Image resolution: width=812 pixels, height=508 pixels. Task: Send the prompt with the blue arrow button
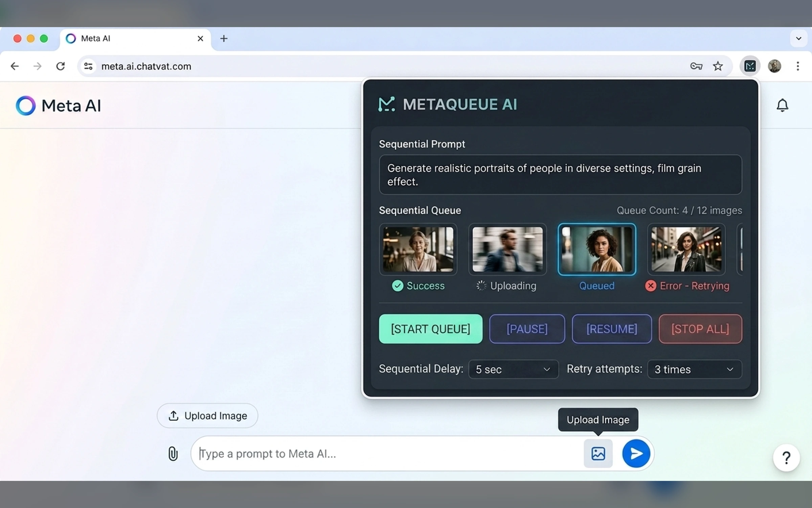coord(636,453)
